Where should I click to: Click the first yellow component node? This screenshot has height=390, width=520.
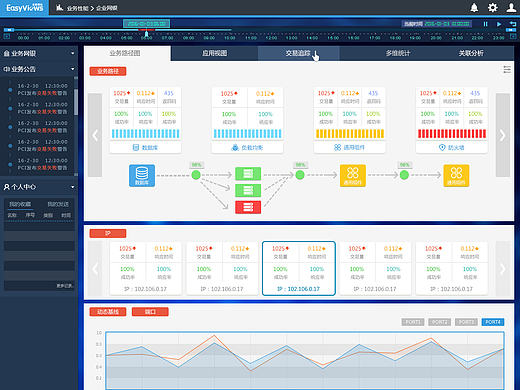tap(353, 175)
